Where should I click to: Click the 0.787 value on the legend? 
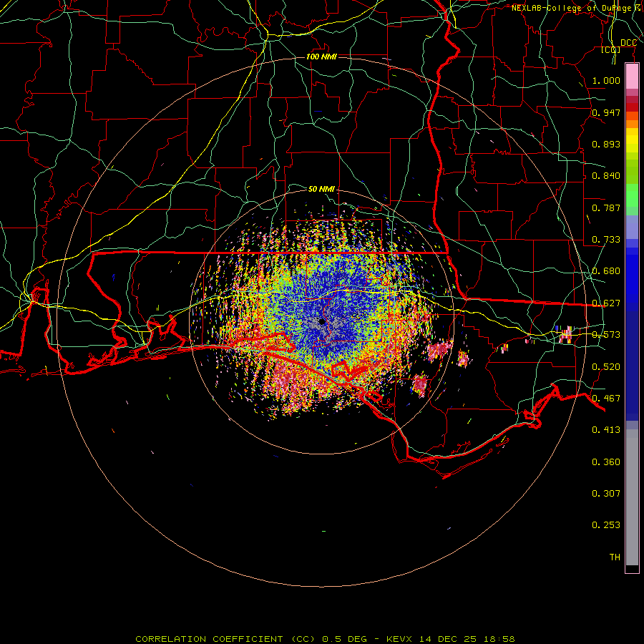(x=606, y=208)
